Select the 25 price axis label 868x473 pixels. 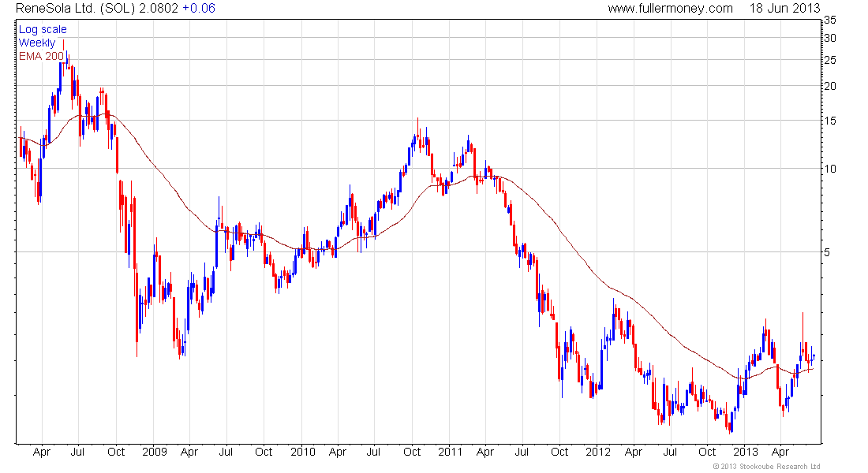pos(830,60)
